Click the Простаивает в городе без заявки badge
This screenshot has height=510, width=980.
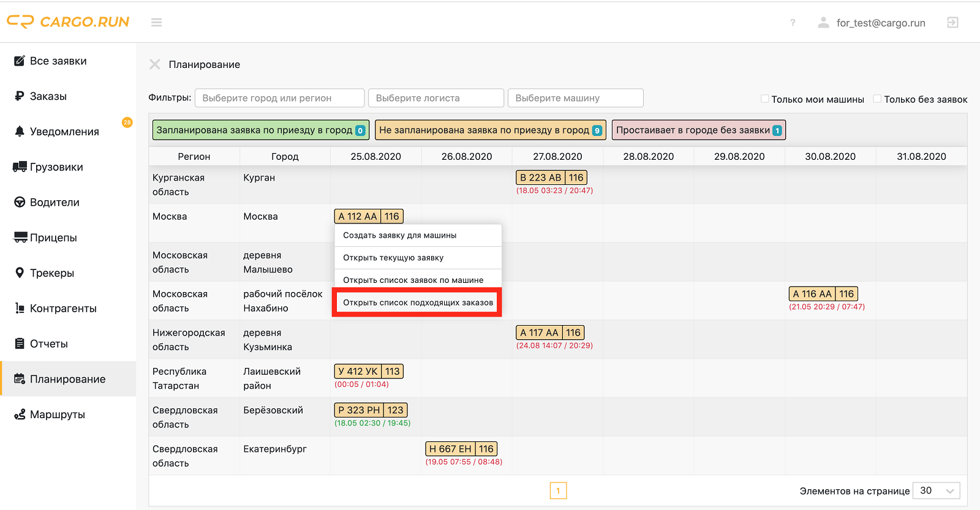pyautogui.click(x=699, y=130)
